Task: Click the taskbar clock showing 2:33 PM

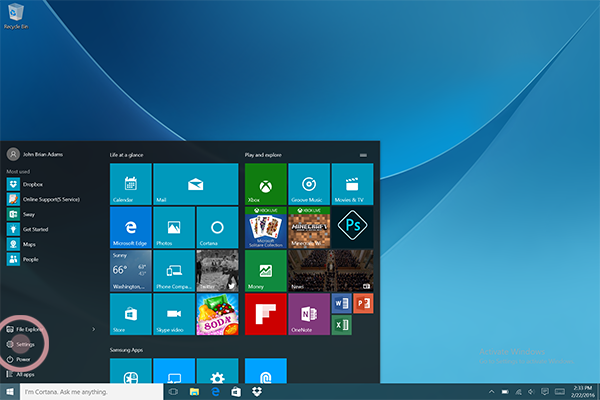Action: point(582,392)
